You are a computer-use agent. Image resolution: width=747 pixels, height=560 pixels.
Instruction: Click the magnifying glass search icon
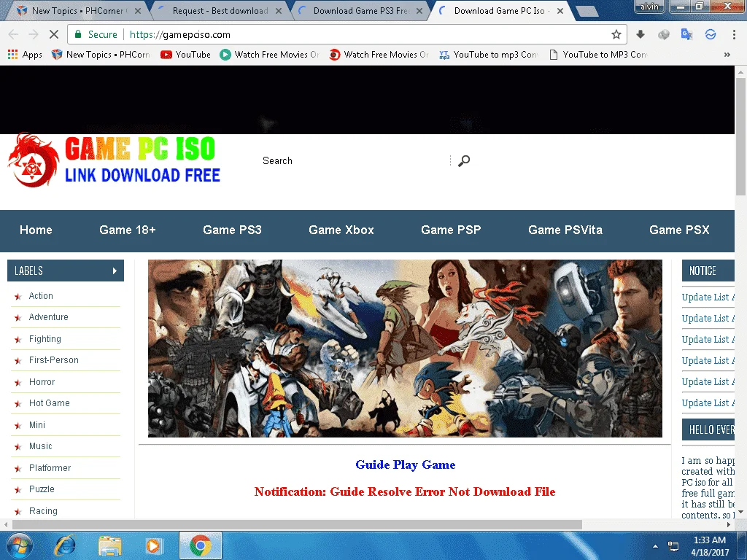pyautogui.click(x=463, y=161)
